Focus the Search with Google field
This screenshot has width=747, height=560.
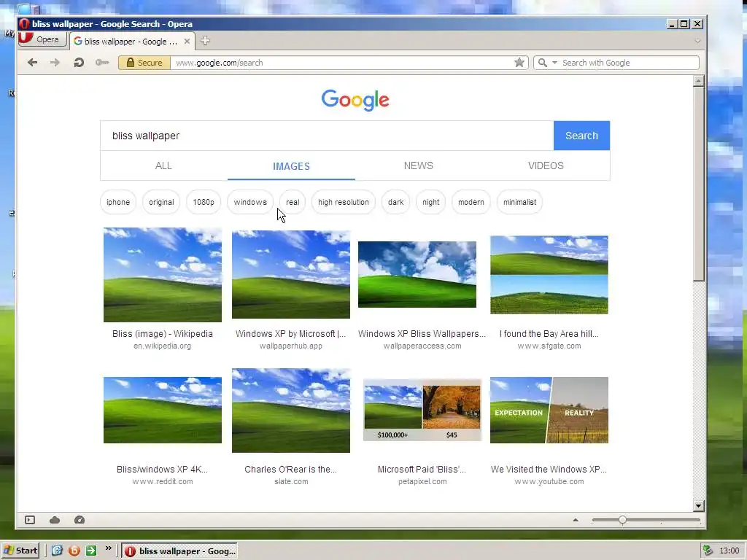(x=629, y=63)
